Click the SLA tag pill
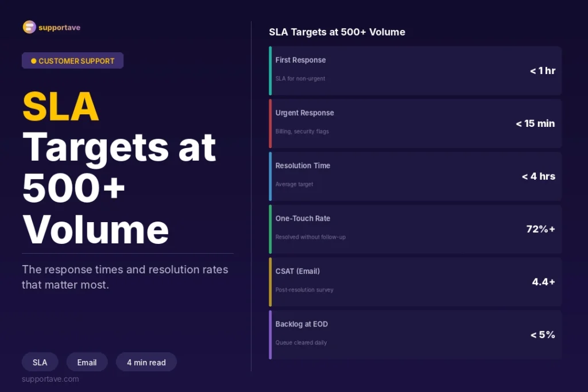Viewport: 588px width, 392px height. (x=40, y=362)
